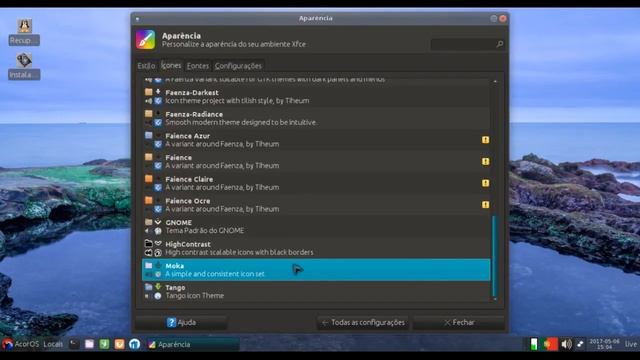Click the scrollbar down arrow in the icon list

tap(495, 299)
